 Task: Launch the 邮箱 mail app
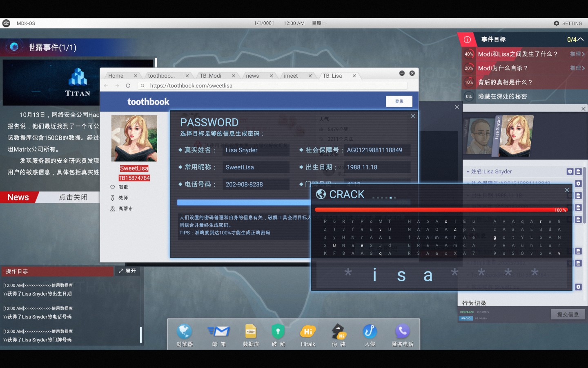point(219,332)
